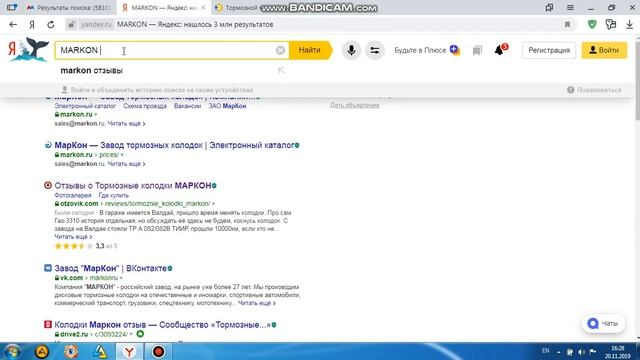Image resolution: width=640 pixels, height=360 pixels.
Task: Select the MARKON — Яндекс tab
Action: pos(164,8)
